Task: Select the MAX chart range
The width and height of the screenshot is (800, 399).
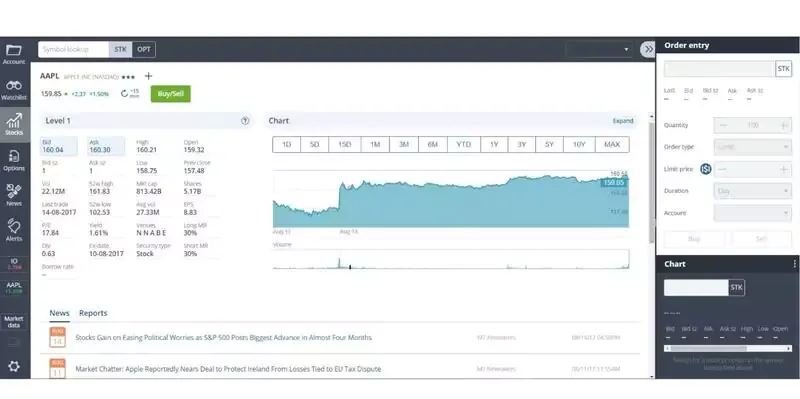Action: point(612,144)
